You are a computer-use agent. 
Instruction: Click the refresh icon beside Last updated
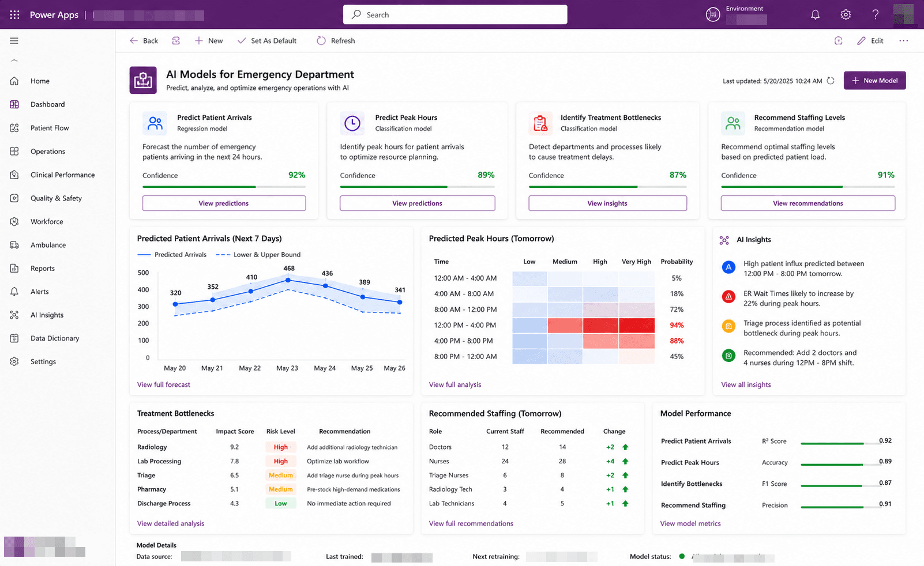(x=831, y=81)
